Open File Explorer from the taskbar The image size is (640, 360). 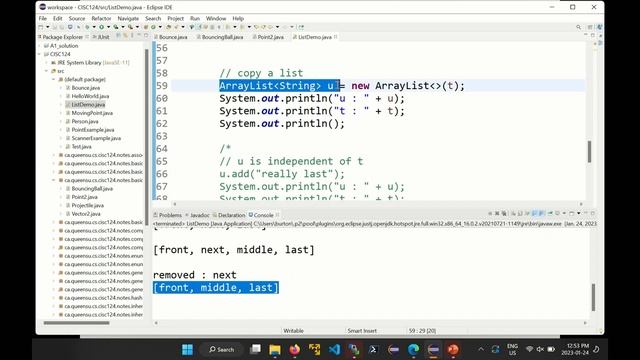(275, 349)
